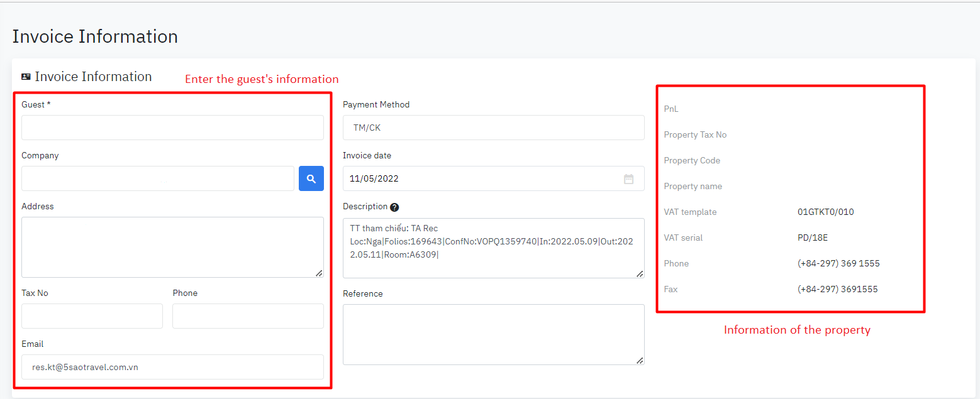Click inside the Description text area
Image resolution: width=980 pixels, height=399 pixels.
tap(493, 248)
